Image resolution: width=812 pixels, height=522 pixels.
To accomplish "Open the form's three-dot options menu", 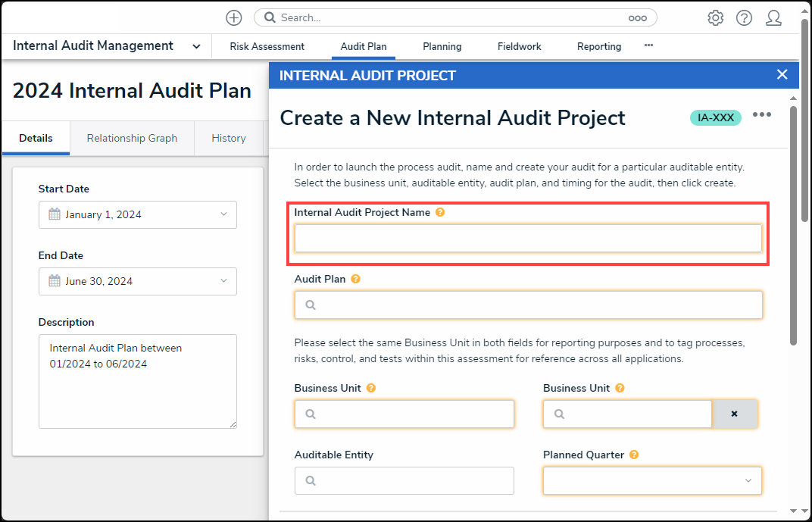I will [x=761, y=114].
